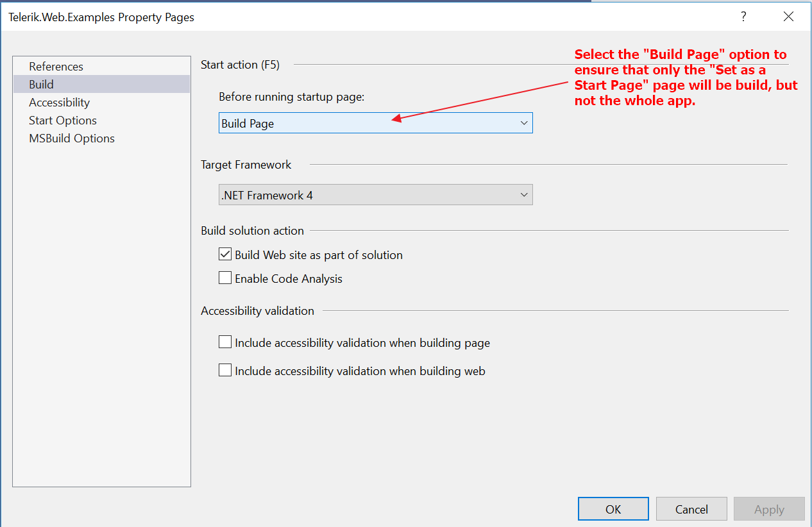Open the 'Before running startup page' dropdown
Screen dimensions: 812x527
[x=376, y=123]
